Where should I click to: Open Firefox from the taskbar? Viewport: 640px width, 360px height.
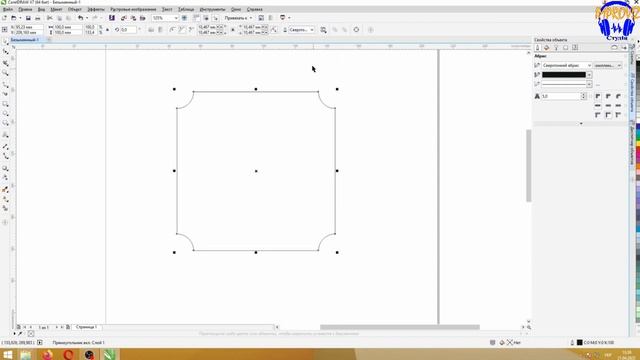[47, 355]
